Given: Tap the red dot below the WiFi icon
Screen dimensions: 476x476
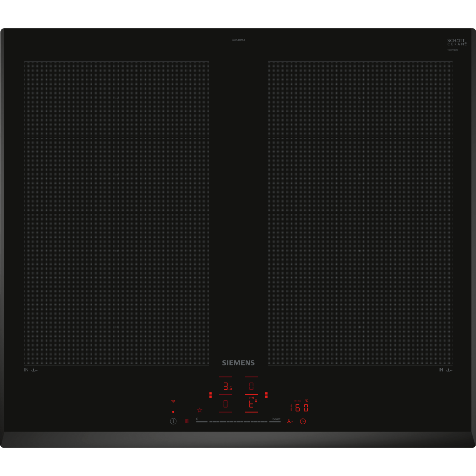Looking at the screenshot, I should (173, 412).
